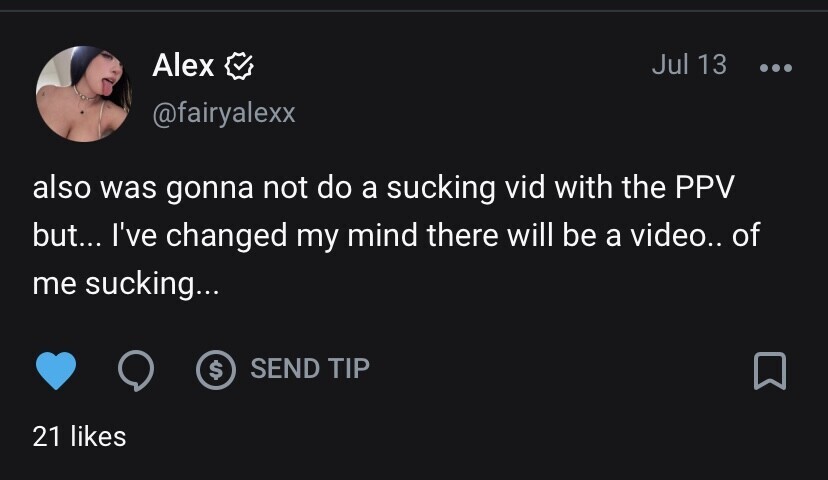Click the ribbon-shaped save icon
This screenshot has width=828, height=480.
pos(769,371)
